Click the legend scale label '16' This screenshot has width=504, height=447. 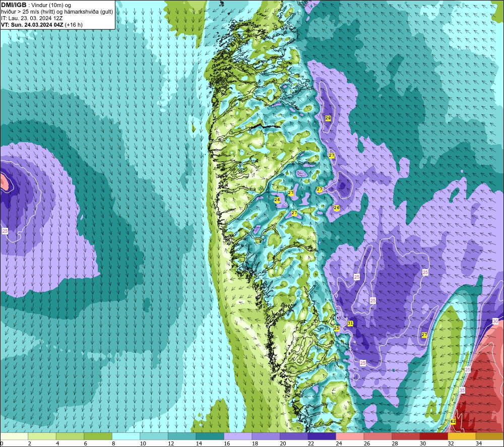click(227, 444)
